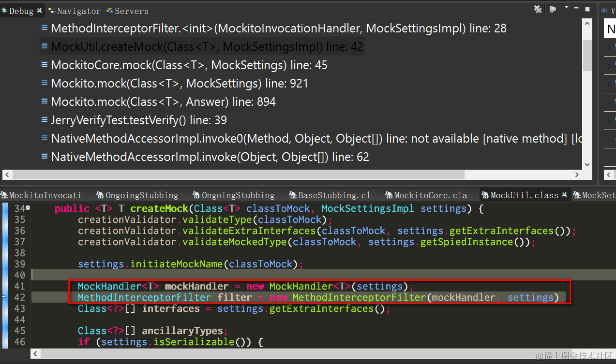Click filter variable name on line 42
Image resolution: width=616 pixels, height=364 pixels.
235,298
